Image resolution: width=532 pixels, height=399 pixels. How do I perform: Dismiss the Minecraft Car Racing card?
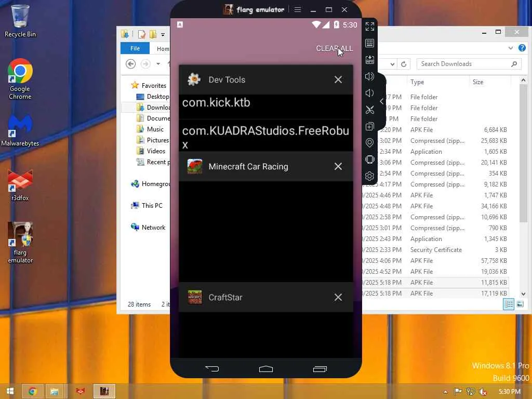click(338, 166)
